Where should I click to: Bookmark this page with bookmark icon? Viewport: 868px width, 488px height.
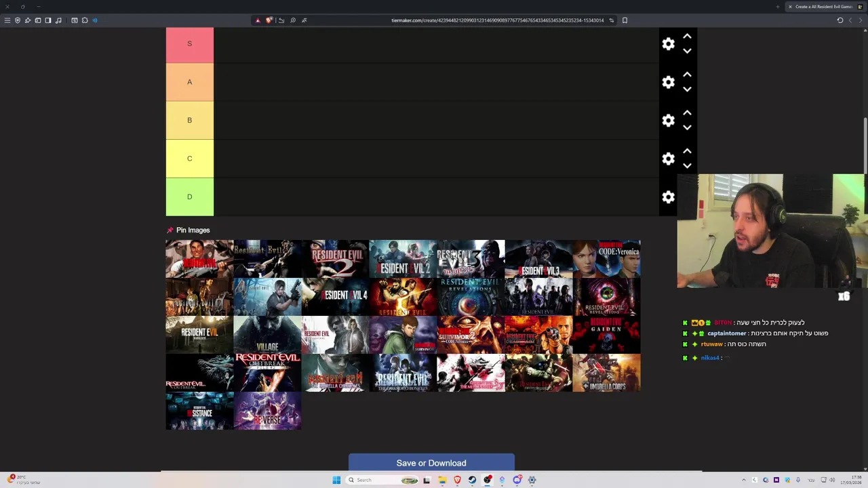point(625,20)
